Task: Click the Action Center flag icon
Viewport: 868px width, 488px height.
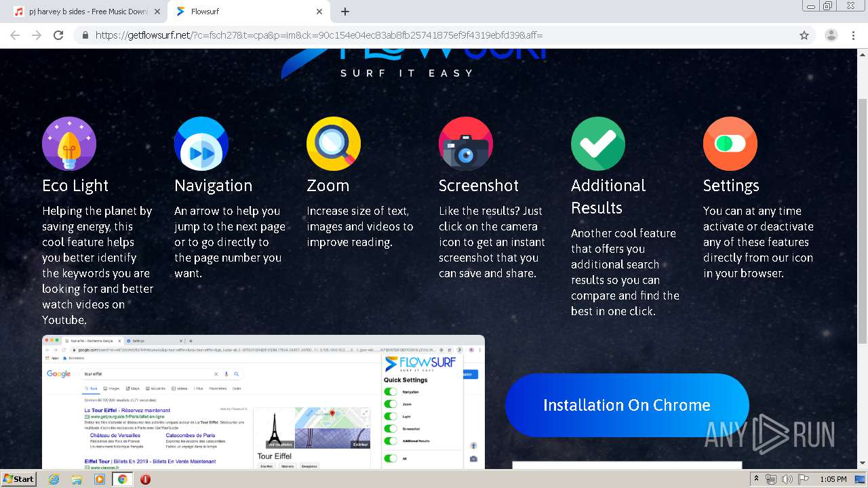Action: pyautogui.click(x=803, y=479)
